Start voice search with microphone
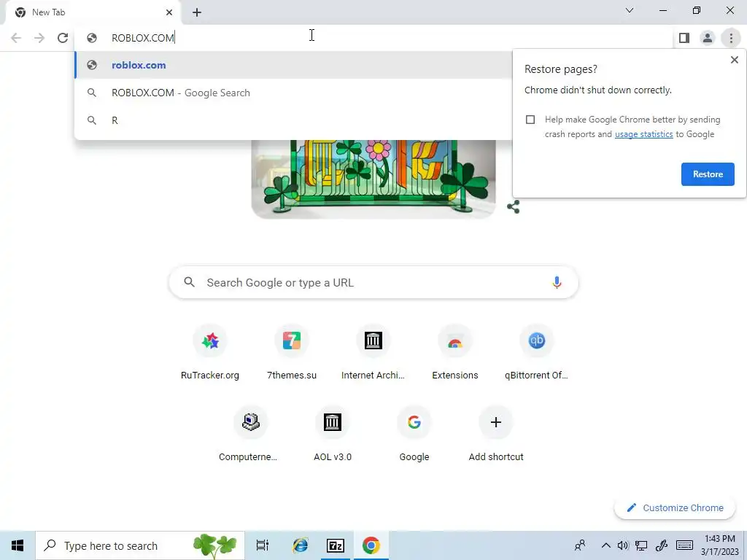This screenshot has height=560, width=747. tap(557, 282)
